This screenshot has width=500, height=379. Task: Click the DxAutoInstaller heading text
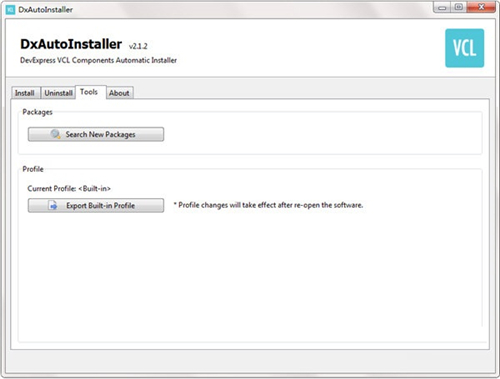pos(71,44)
